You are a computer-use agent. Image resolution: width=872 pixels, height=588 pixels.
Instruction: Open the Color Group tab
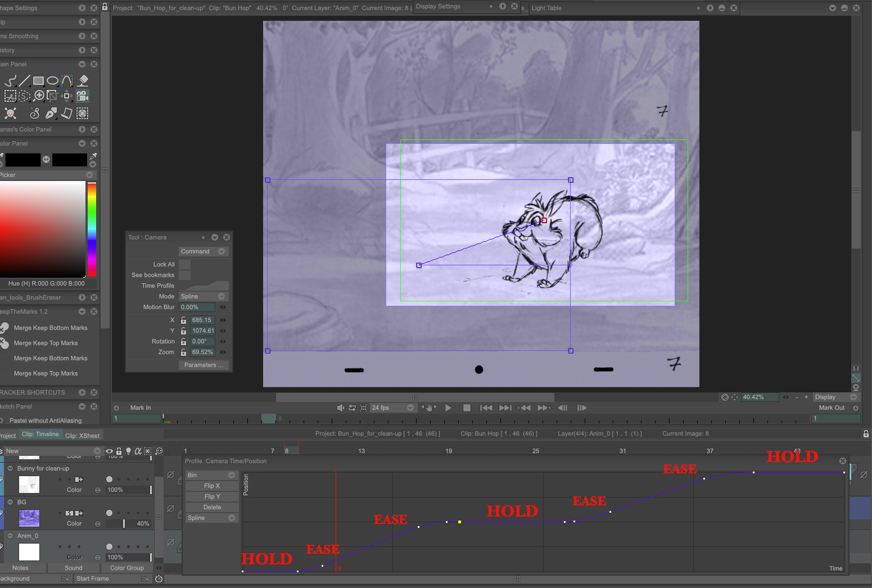point(127,568)
